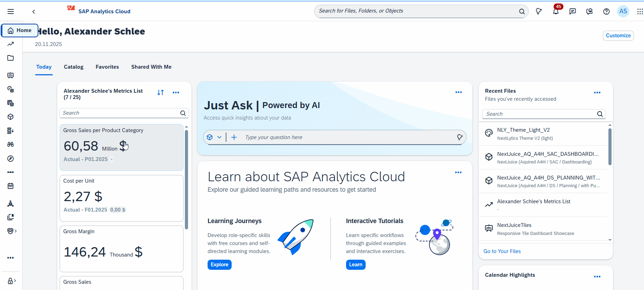Switch to the Catalog tab
The image size is (644, 290).
[74, 67]
